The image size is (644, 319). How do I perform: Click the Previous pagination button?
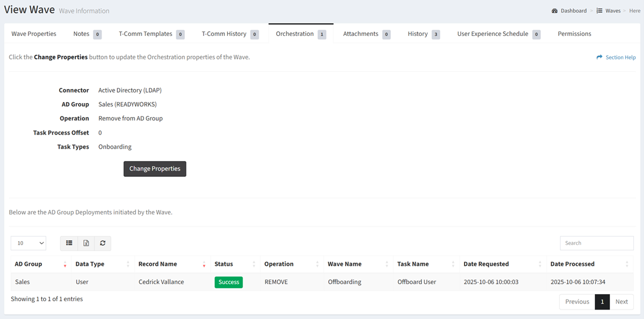(577, 301)
